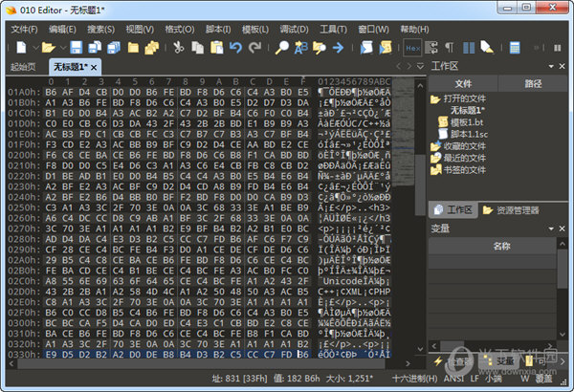Viewport: 574px width, 392px height.
Task: Save the file with the floppy icon
Action: tap(76, 48)
